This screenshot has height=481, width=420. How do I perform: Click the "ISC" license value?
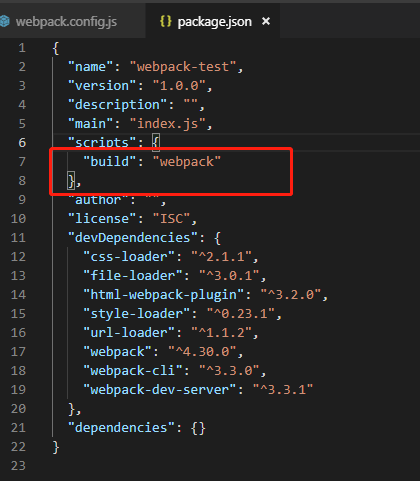[171, 219]
